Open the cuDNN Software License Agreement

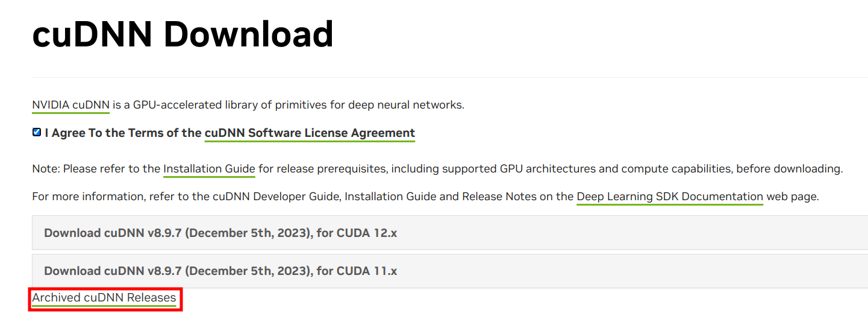[x=310, y=133]
